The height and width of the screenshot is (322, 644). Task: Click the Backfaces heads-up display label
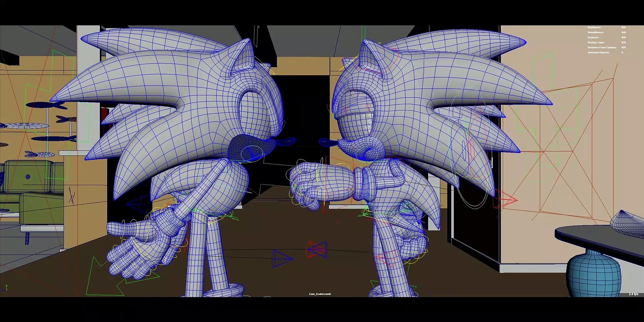coord(594,27)
